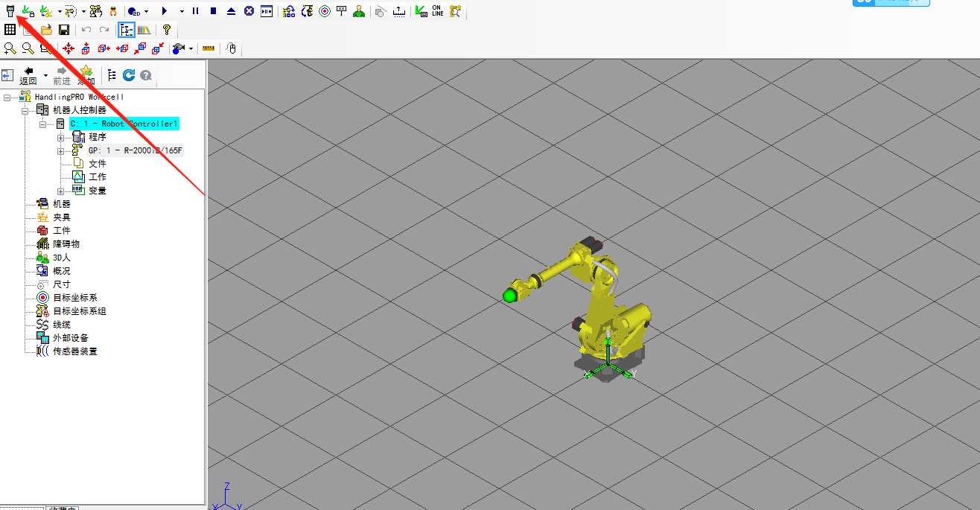The width and height of the screenshot is (980, 510).
Task: Select the 3D人 tree item
Action: tap(62, 258)
